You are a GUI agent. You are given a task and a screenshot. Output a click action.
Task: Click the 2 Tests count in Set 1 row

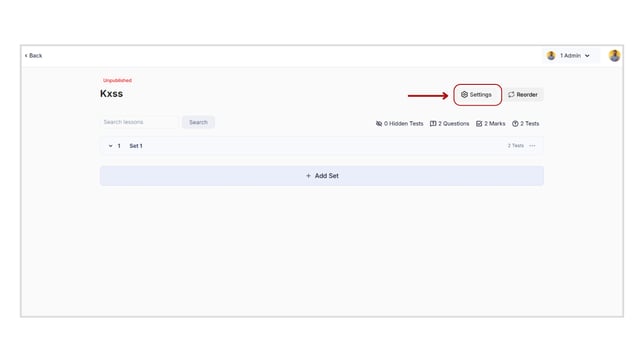(x=515, y=145)
